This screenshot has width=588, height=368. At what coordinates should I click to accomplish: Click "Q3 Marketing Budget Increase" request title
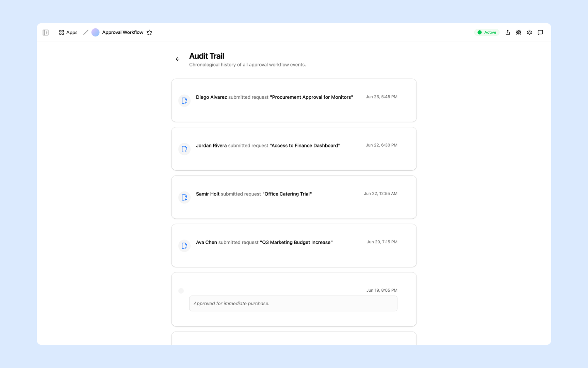[x=296, y=242]
